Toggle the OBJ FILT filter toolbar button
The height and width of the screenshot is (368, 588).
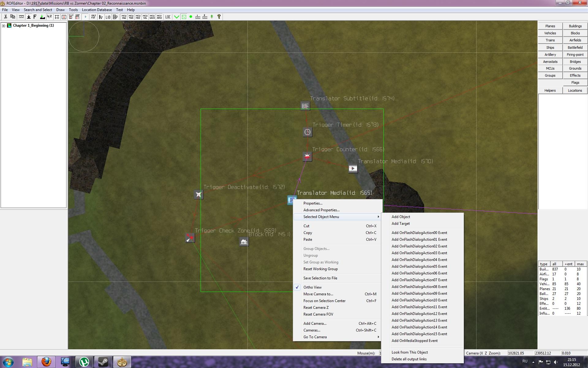tap(93, 17)
